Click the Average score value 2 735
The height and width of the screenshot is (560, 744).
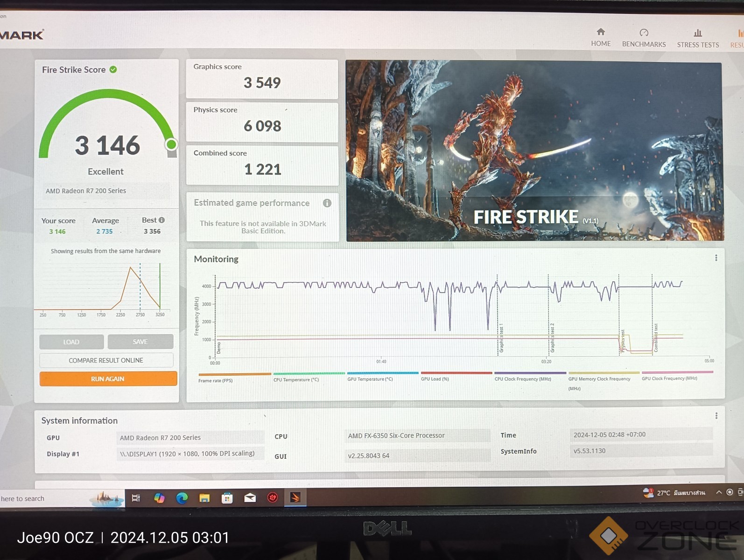point(105,231)
